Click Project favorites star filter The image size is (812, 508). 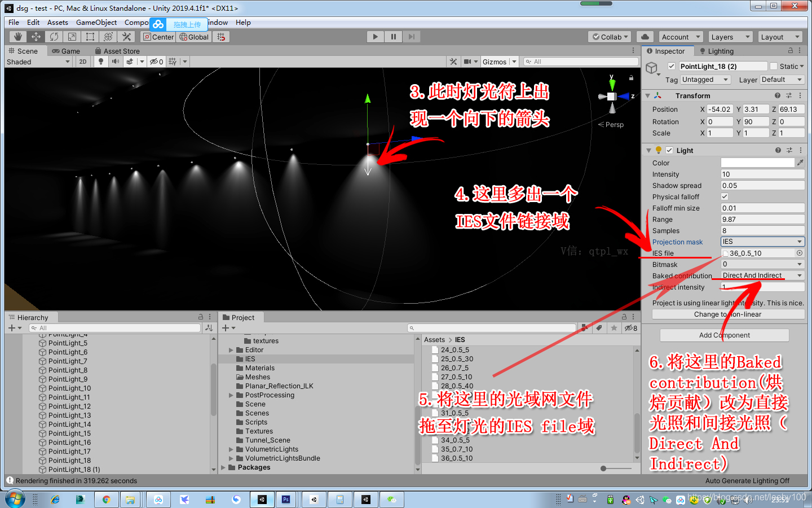614,328
